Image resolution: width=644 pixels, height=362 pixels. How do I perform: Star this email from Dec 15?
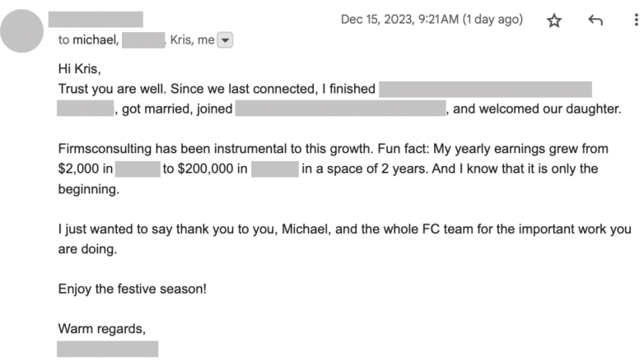554,21
